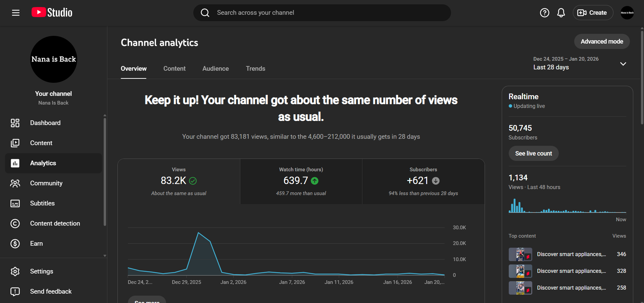
Task: Open the help question mark icon
Action: click(x=544, y=13)
